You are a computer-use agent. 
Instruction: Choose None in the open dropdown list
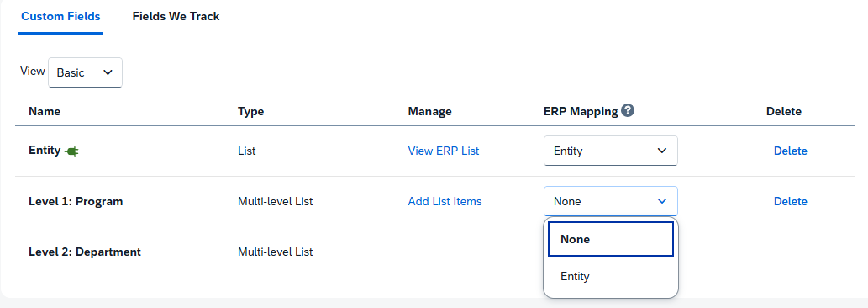tap(611, 239)
